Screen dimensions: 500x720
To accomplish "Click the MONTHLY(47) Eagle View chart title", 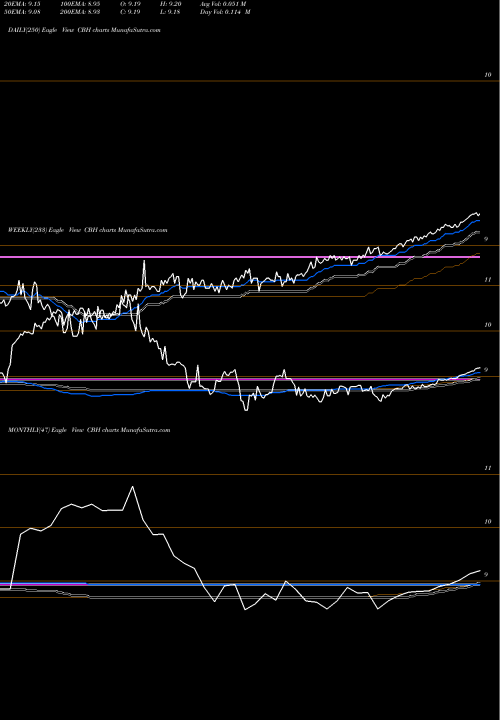I will tap(89, 430).
